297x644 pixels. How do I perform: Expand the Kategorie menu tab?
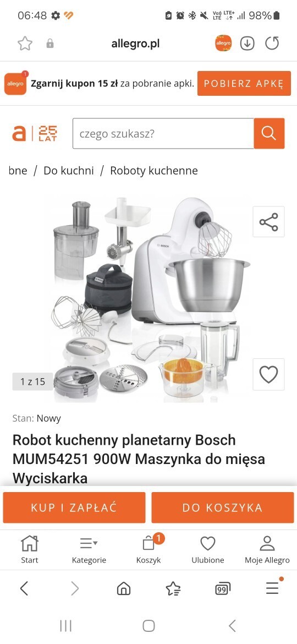(x=89, y=549)
